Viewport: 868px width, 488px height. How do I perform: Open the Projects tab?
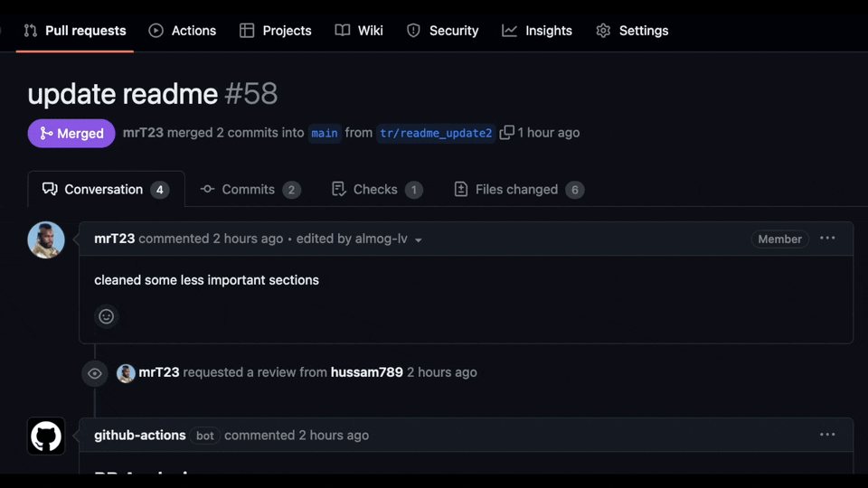(276, 31)
